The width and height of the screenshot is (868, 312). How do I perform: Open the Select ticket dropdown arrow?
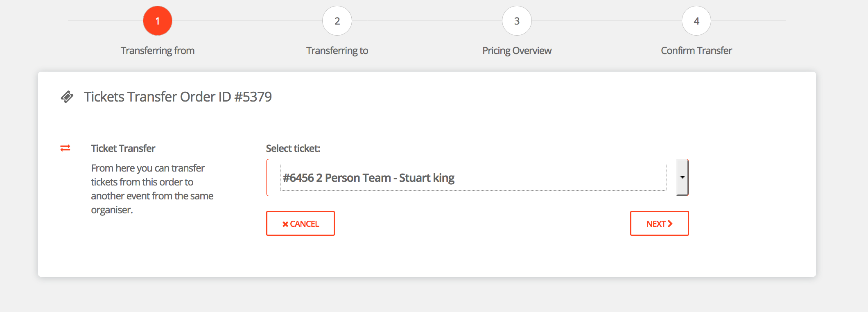[682, 177]
